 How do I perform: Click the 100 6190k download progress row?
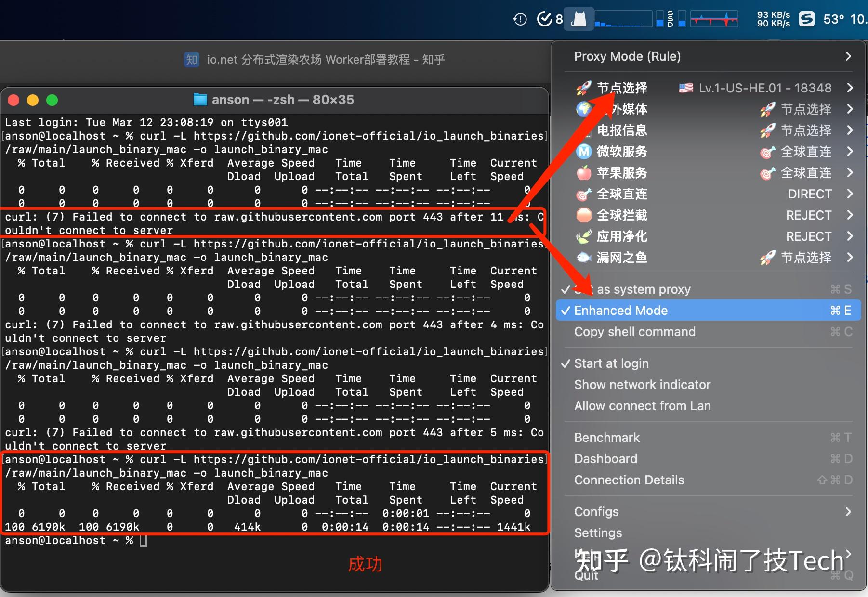click(267, 527)
